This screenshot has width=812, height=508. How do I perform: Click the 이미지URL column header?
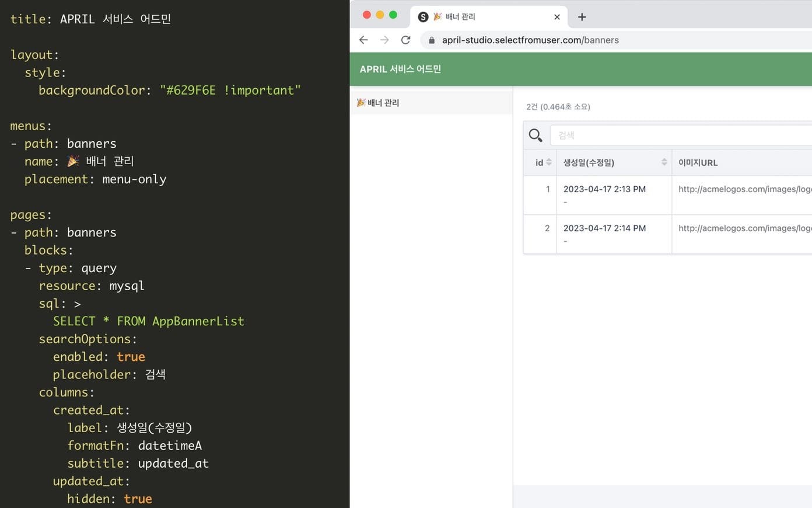coord(698,162)
